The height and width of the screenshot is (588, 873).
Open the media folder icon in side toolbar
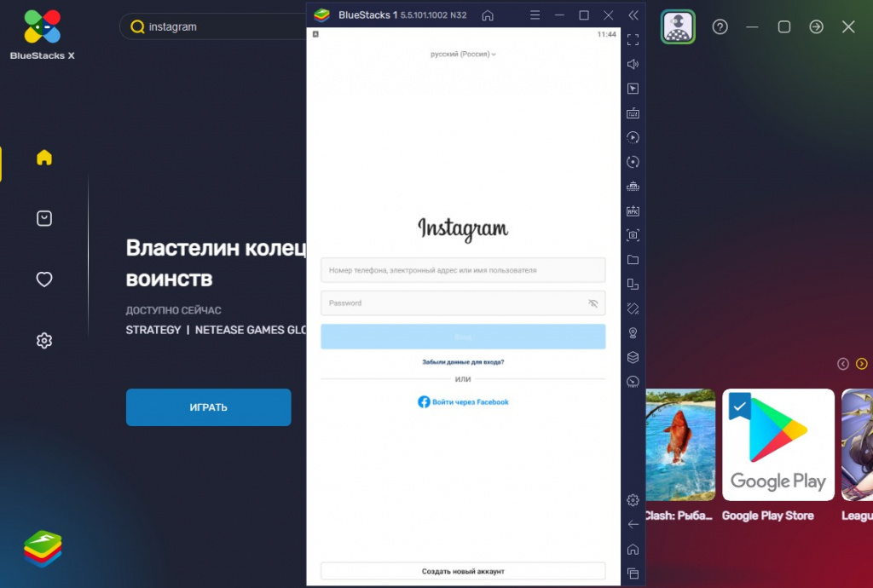tap(633, 260)
